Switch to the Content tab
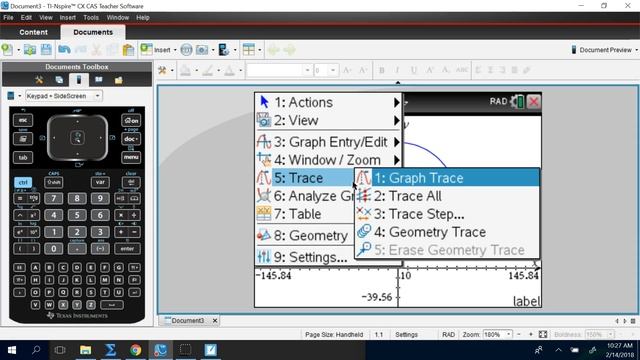The image size is (640, 360). [x=33, y=32]
